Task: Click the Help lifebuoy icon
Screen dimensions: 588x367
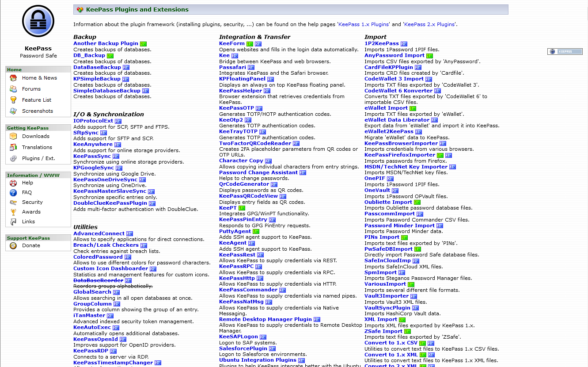Action: (13, 183)
